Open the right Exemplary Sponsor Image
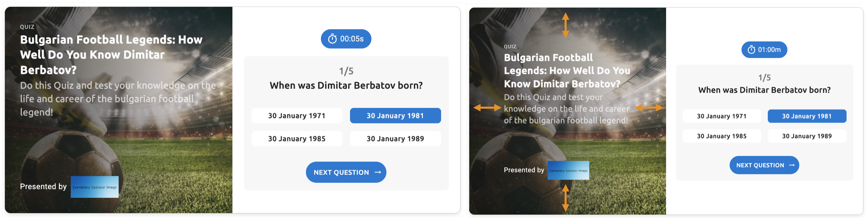This screenshot has height=218, width=868. point(568,171)
